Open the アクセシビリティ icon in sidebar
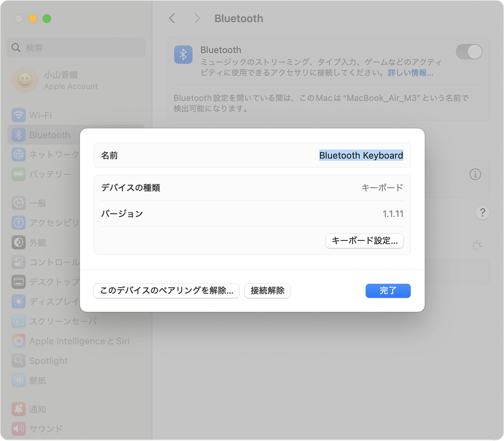The width and height of the screenshot is (504, 441). [18, 222]
